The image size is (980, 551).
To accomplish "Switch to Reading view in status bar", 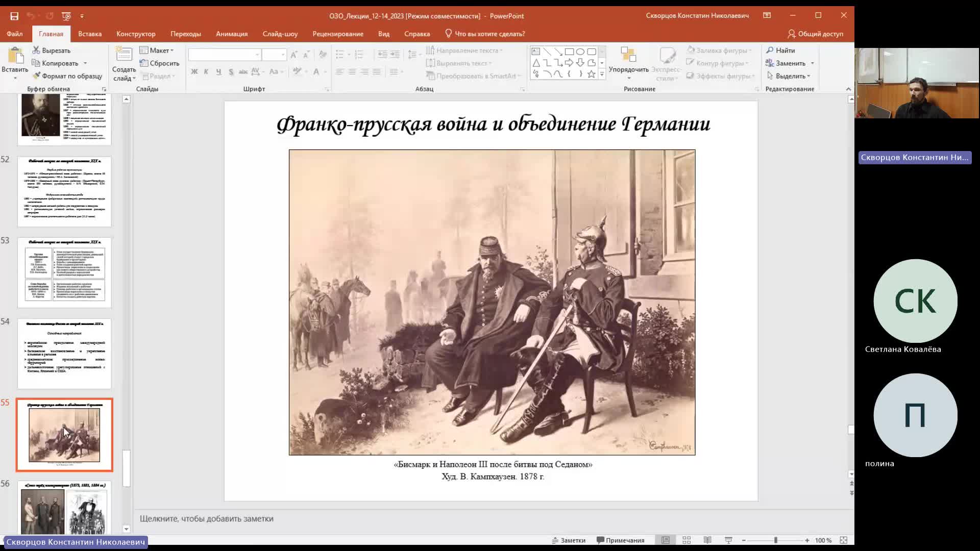I will point(707,540).
